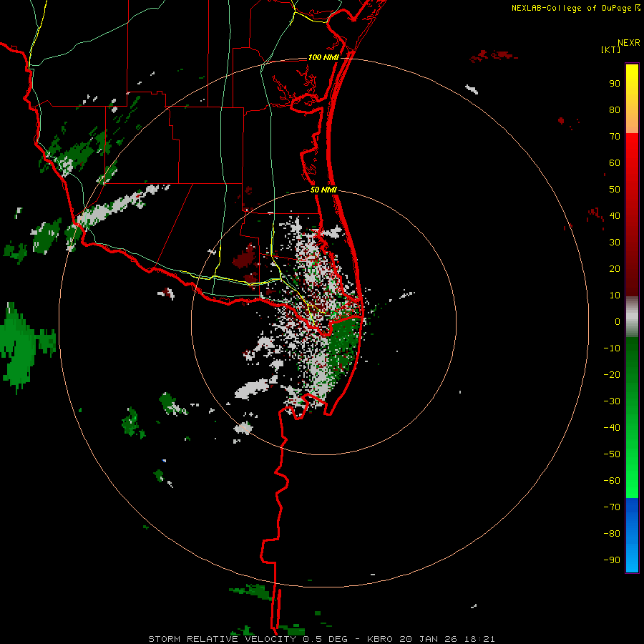Image resolution: width=644 pixels, height=644 pixels.
Task: Click the -20 value on the velocity scale
Action: click(612, 374)
